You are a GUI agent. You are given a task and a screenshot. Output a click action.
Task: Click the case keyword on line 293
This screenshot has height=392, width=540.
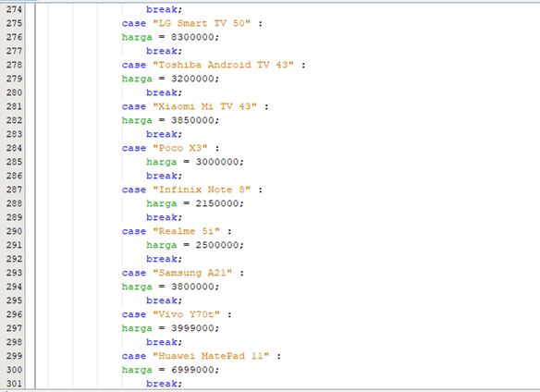point(134,273)
